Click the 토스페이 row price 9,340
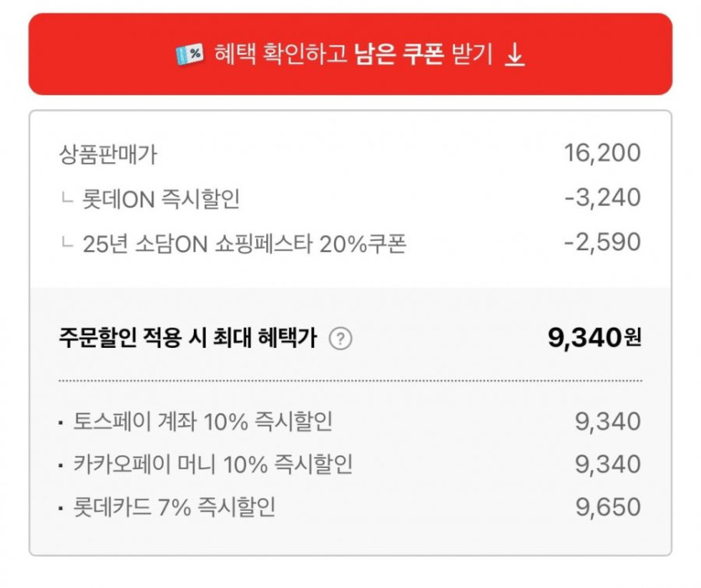This screenshot has width=701, height=588. coord(608,421)
